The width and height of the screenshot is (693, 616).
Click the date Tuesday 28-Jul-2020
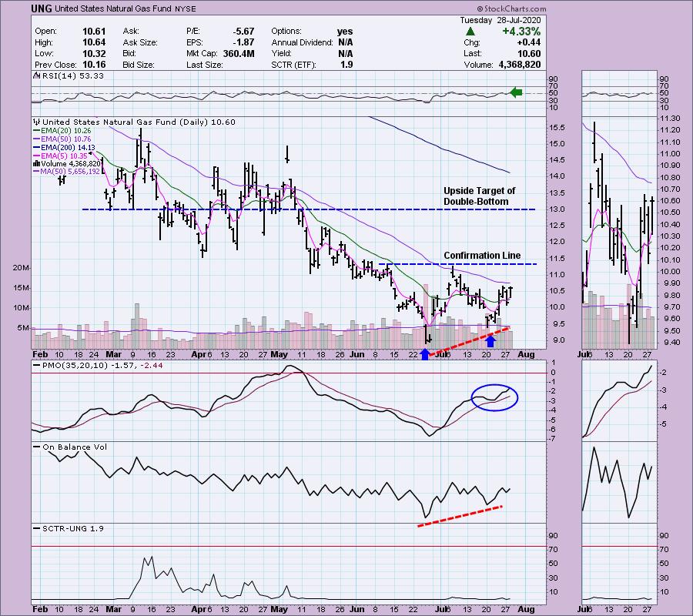pos(500,20)
